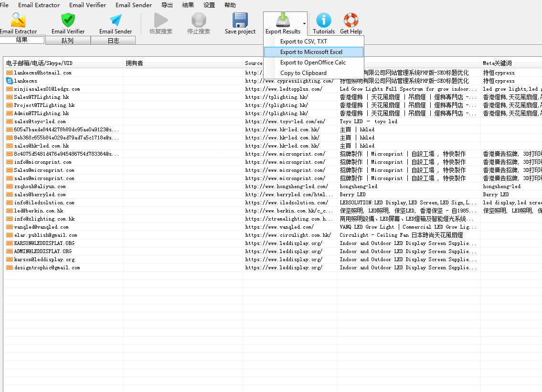Click title cell Toyo LED - toyo led
This screenshot has width=542, height=392.
coord(369,121)
